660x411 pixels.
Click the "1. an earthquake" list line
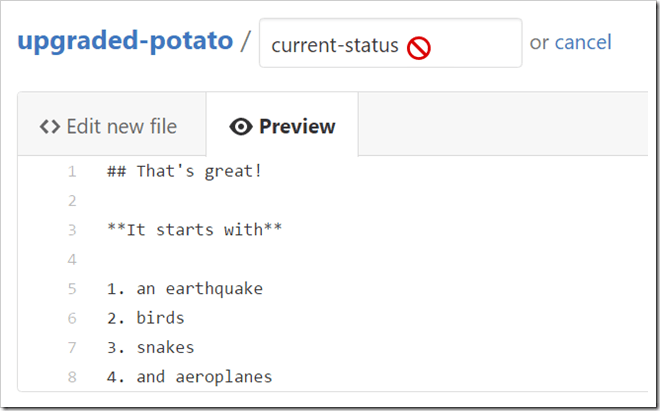coord(185,289)
